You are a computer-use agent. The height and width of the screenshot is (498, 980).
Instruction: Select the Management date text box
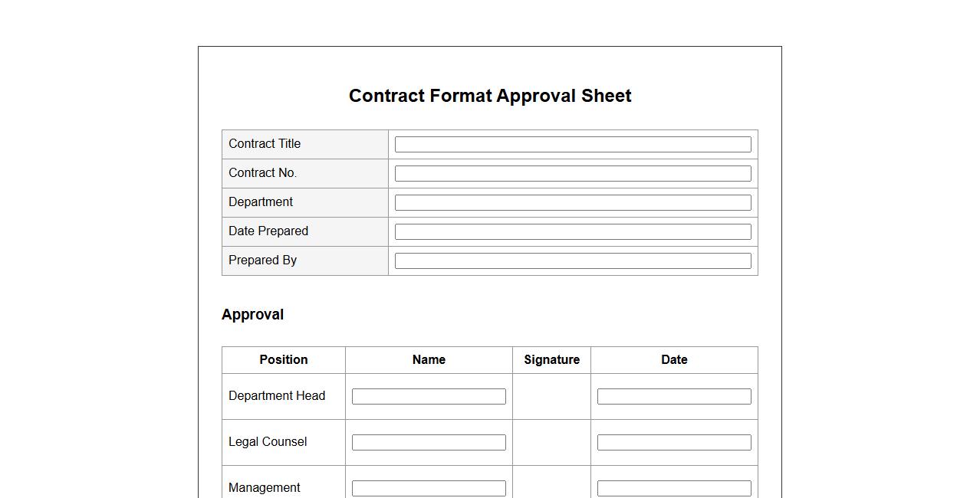pos(674,488)
